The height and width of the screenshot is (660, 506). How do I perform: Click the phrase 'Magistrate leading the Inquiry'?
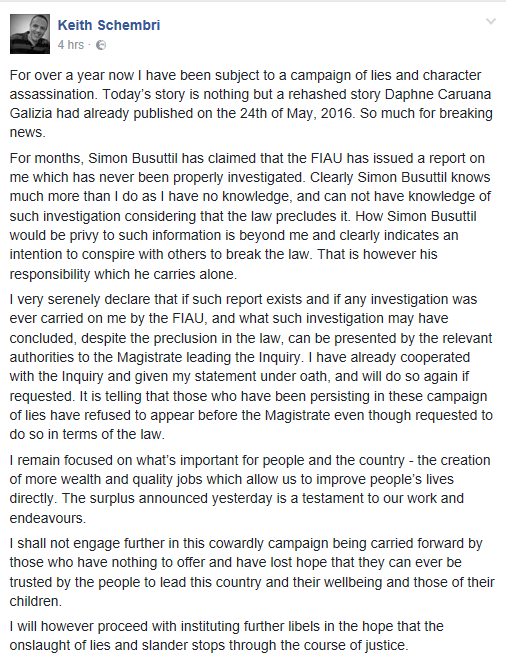[x=209, y=357]
